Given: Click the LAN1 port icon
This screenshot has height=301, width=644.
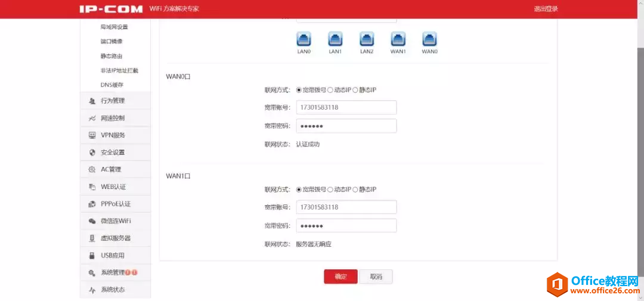Looking at the screenshot, I should [335, 39].
